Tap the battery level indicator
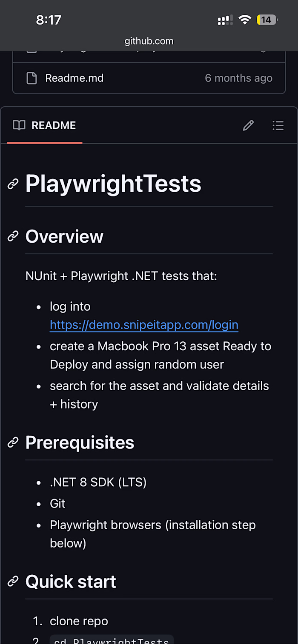Screen dimensions: 298x644 [266, 20]
